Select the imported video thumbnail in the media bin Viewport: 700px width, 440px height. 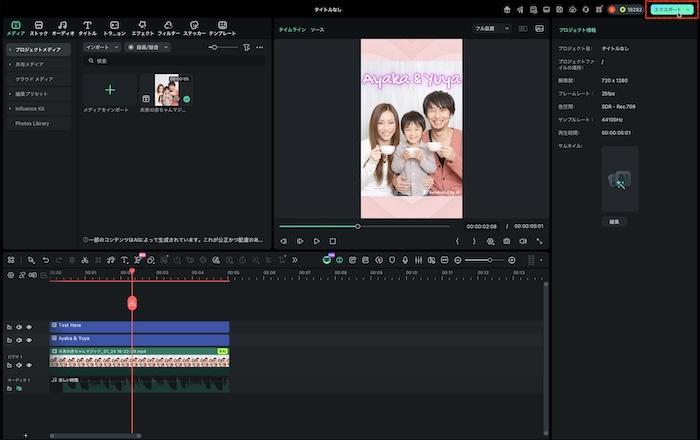pyautogui.click(x=166, y=90)
